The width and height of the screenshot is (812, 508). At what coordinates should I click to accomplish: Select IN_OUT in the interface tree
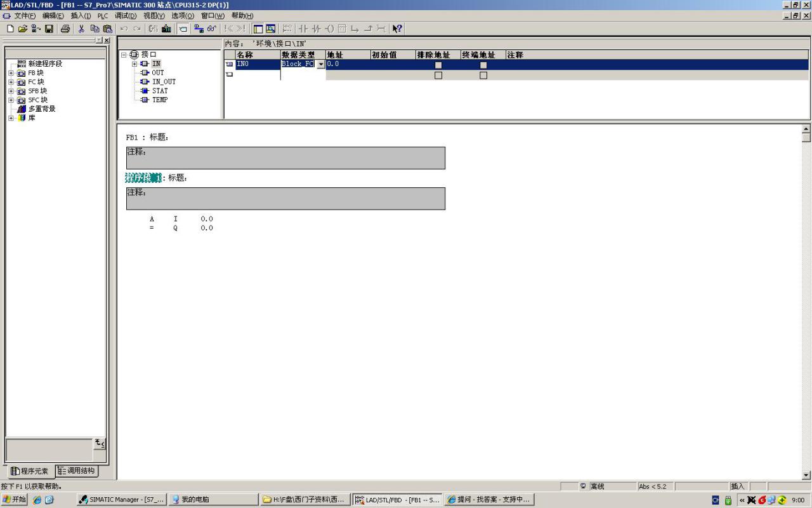[164, 82]
